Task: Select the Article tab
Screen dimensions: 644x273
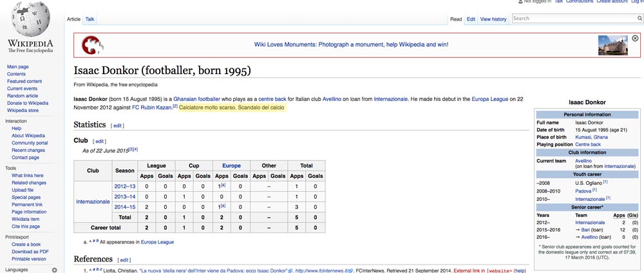Action: (x=73, y=19)
